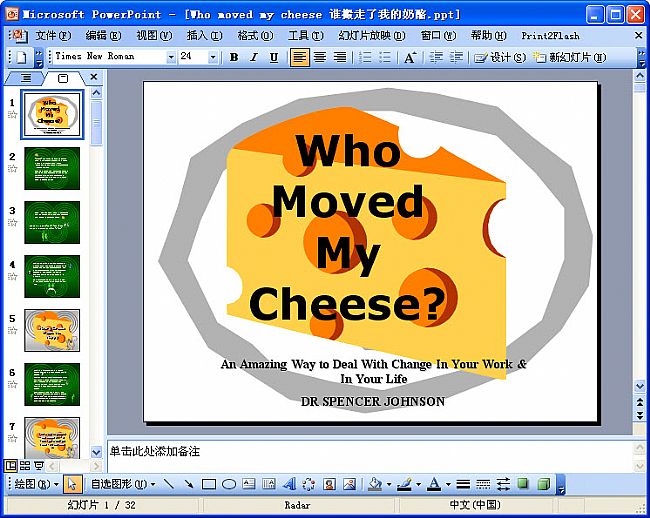Click the 新幻灯片 new slide button
The width and height of the screenshot is (650, 518).
pos(569,57)
